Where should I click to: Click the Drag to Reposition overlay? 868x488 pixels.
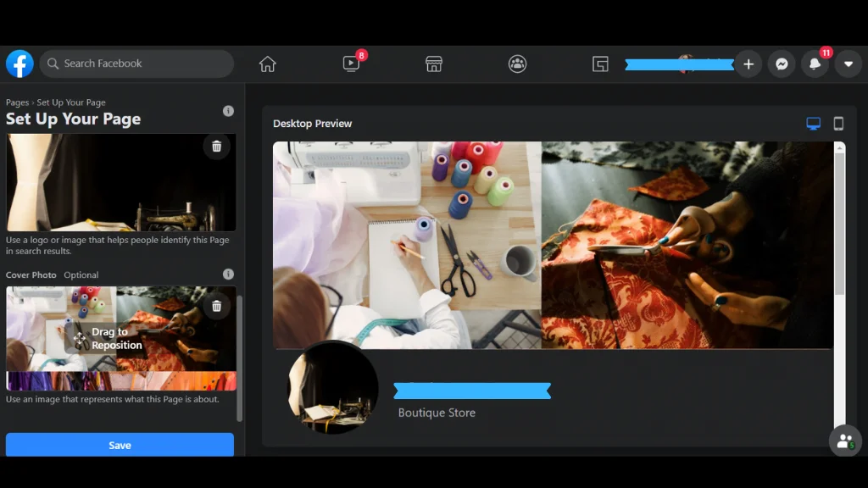tap(108, 339)
